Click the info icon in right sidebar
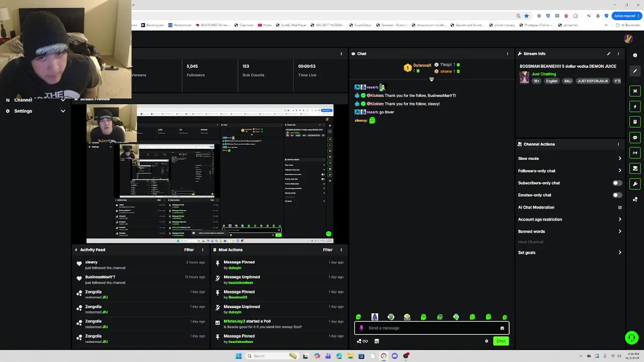644x362 pixels. pos(635,55)
